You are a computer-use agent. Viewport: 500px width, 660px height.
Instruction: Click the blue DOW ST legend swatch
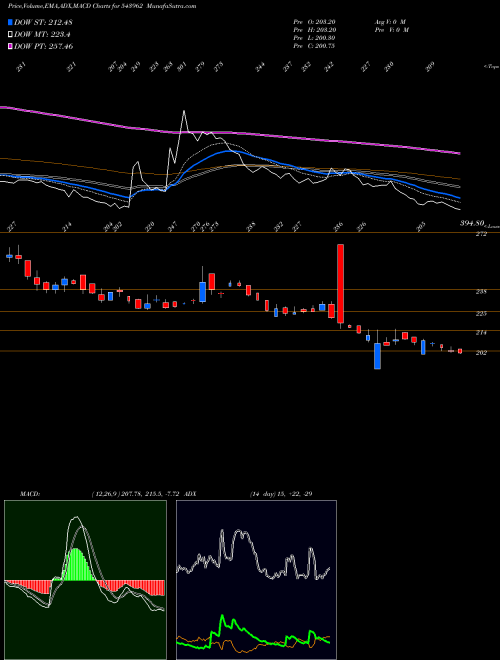pyautogui.click(x=11, y=22)
